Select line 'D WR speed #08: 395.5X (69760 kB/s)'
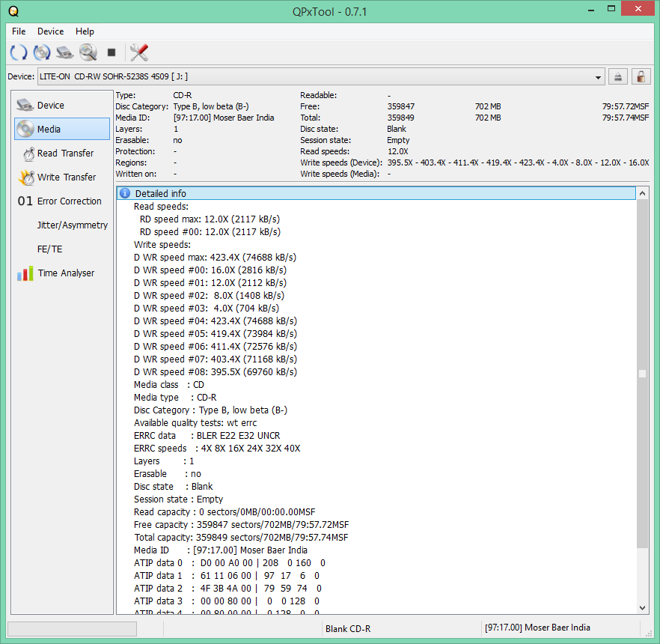The width and height of the screenshot is (660, 644). (216, 372)
